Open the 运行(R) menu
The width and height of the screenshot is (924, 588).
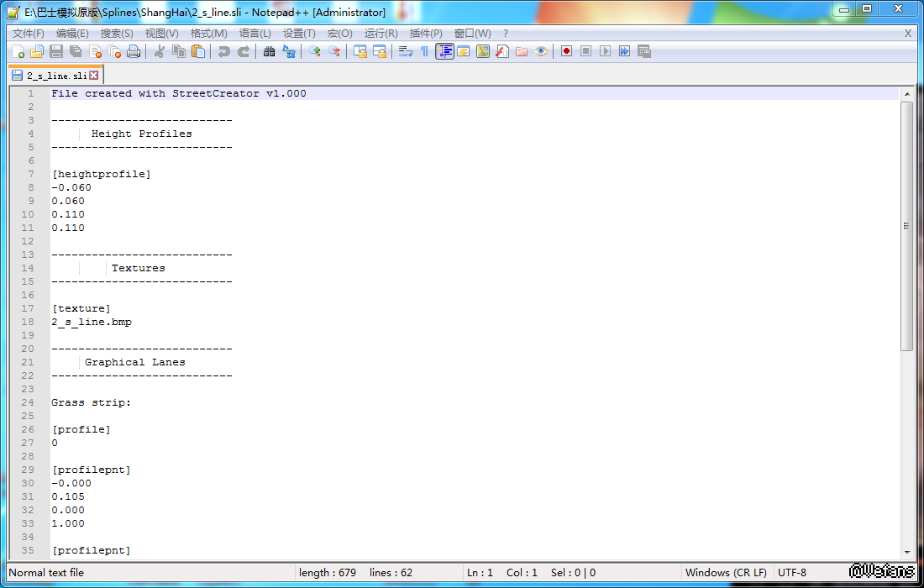tap(381, 34)
